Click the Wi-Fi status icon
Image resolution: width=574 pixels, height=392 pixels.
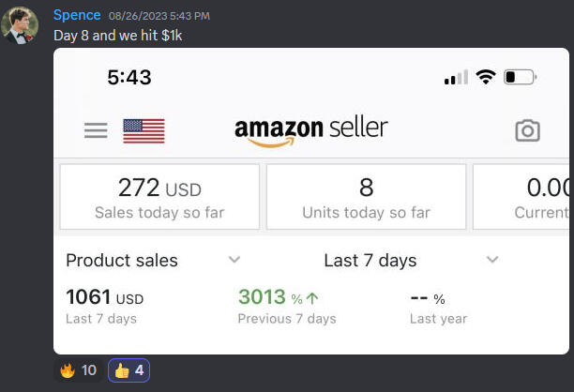coord(485,77)
